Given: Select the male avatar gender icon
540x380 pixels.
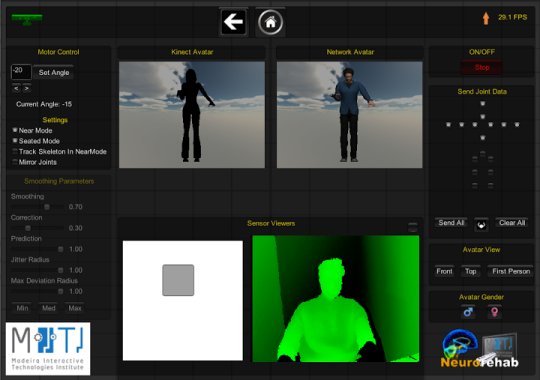Looking at the screenshot, I should click(x=468, y=312).
